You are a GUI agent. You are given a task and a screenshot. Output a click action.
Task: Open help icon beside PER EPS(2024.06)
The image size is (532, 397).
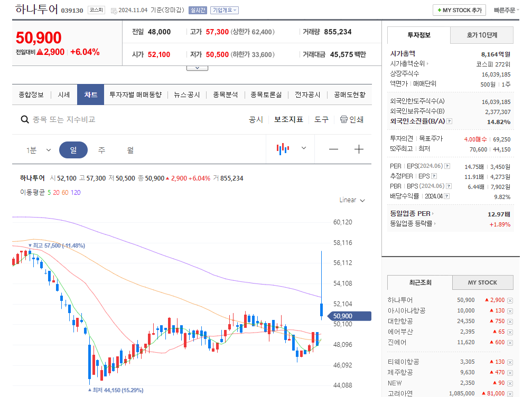[x=447, y=166]
